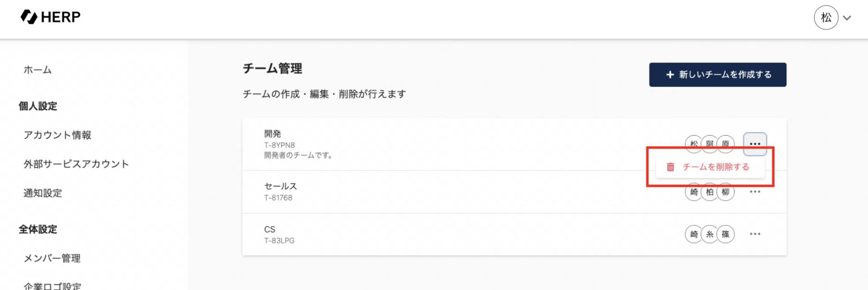
Task: Open the three-dot menu for CS team
Action: point(755,234)
